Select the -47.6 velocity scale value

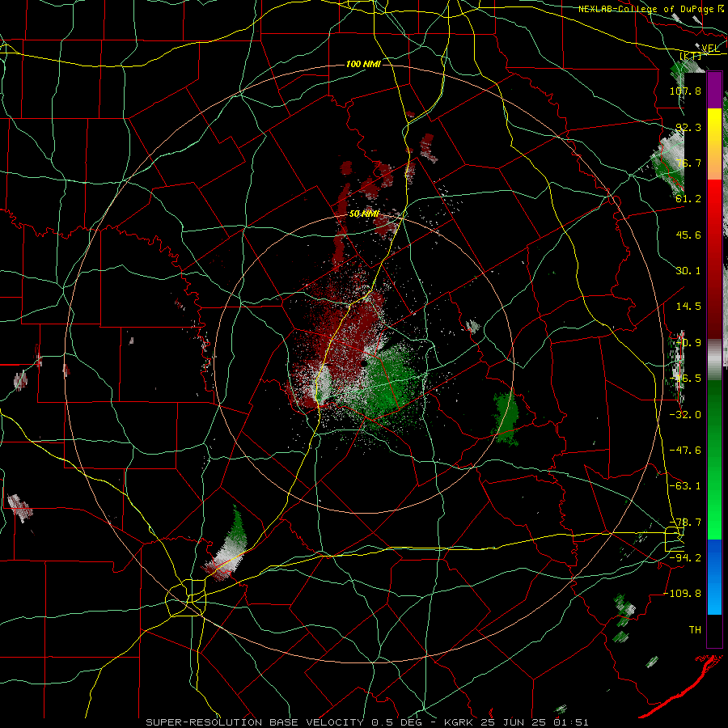pos(685,451)
